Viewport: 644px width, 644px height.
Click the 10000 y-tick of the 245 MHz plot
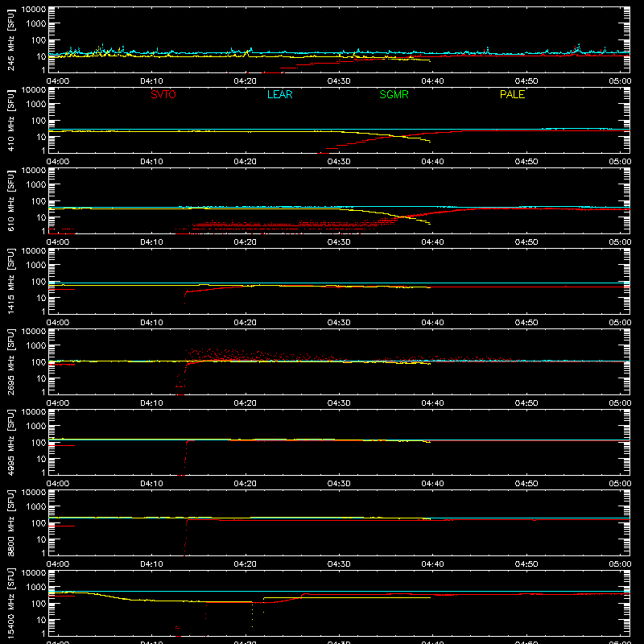coord(34,10)
